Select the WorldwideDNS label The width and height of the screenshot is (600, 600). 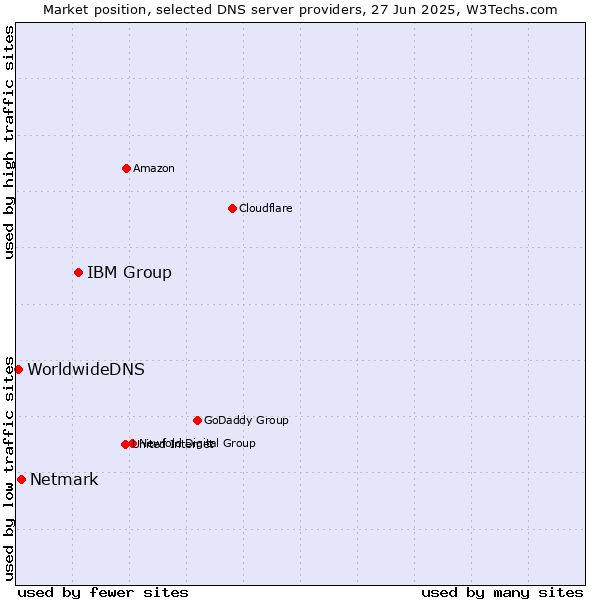click(86, 369)
